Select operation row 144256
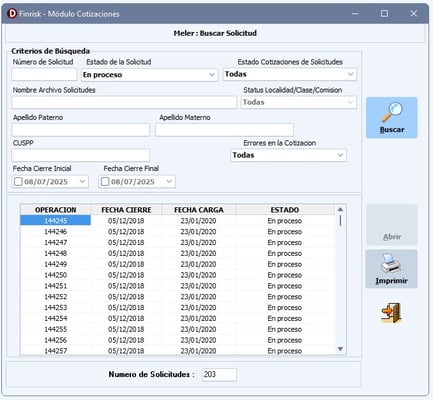 click(177, 340)
